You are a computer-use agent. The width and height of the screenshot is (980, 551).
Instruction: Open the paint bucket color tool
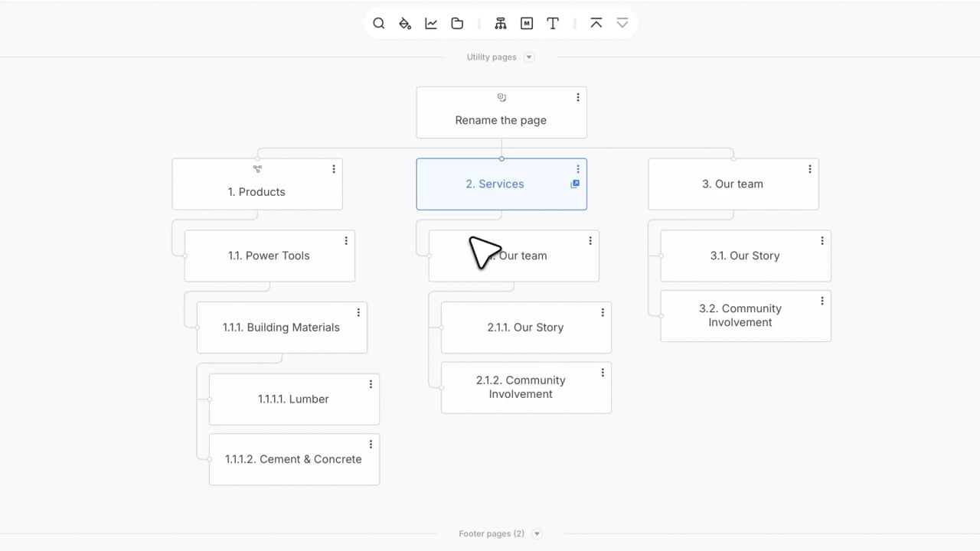click(405, 24)
